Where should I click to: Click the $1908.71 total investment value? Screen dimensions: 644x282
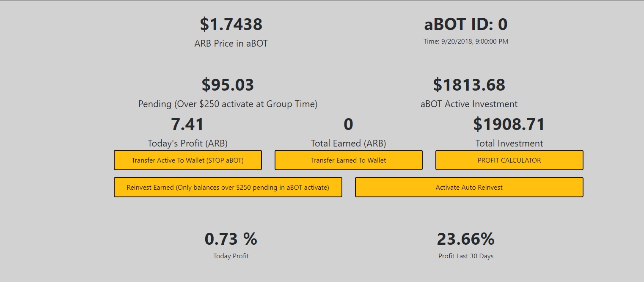[509, 124]
